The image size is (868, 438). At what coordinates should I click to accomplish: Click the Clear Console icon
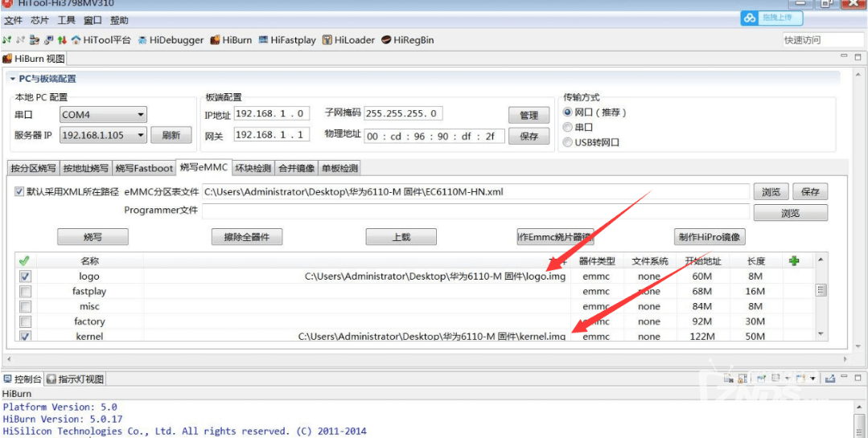coord(729,379)
